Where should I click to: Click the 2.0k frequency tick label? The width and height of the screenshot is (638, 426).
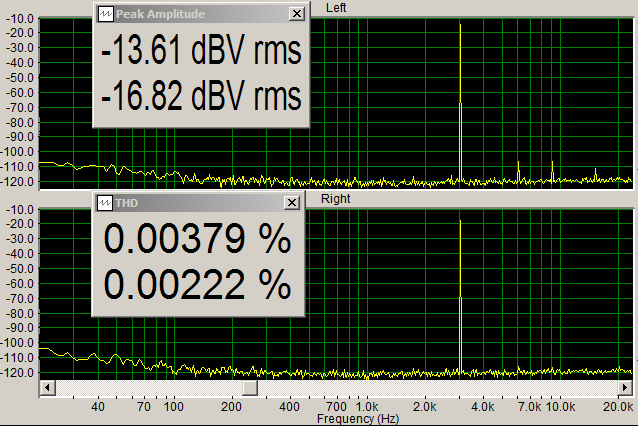425,406
